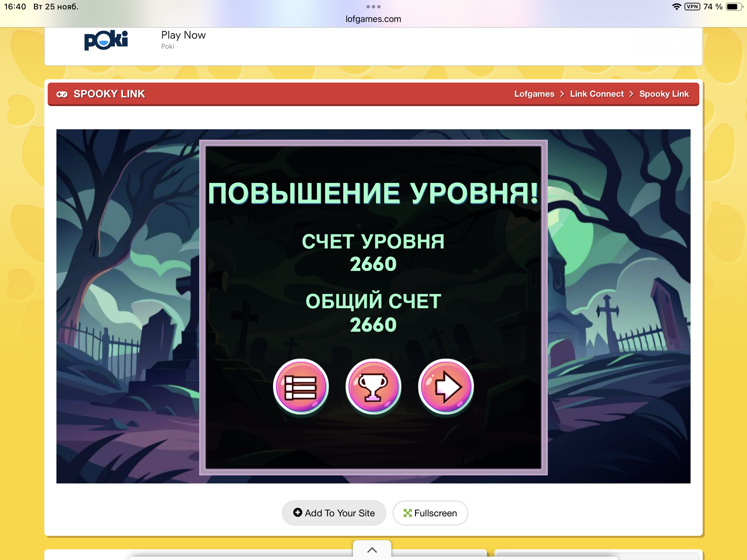Click the gamepad icon beside Spooky Link
Screen dimensions: 747x560
pos(62,94)
